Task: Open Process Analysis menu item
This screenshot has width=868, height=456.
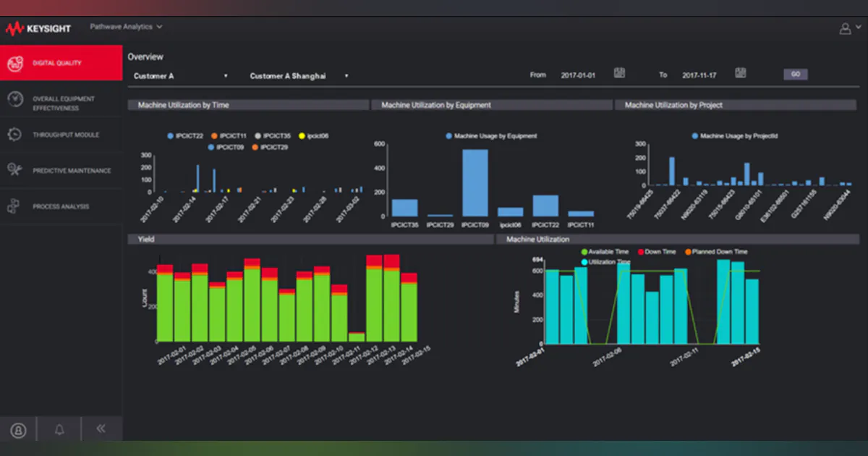Action: coord(61,206)
